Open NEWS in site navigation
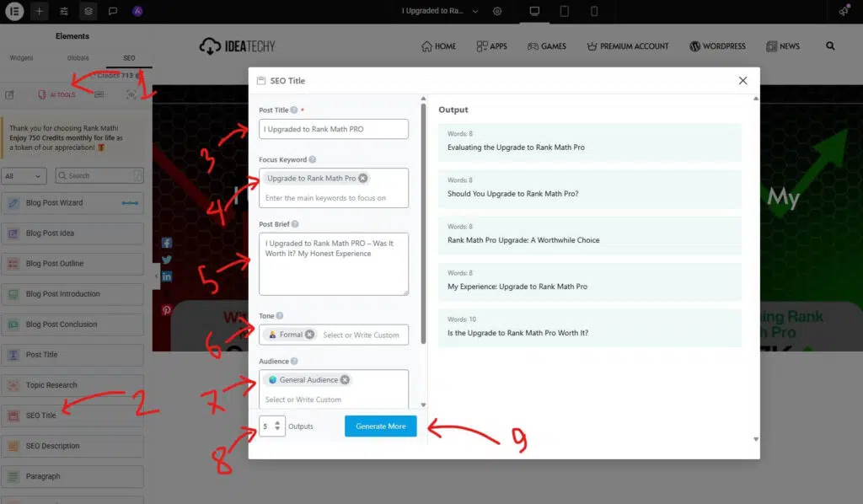863x504 pixels. point(783,46)
